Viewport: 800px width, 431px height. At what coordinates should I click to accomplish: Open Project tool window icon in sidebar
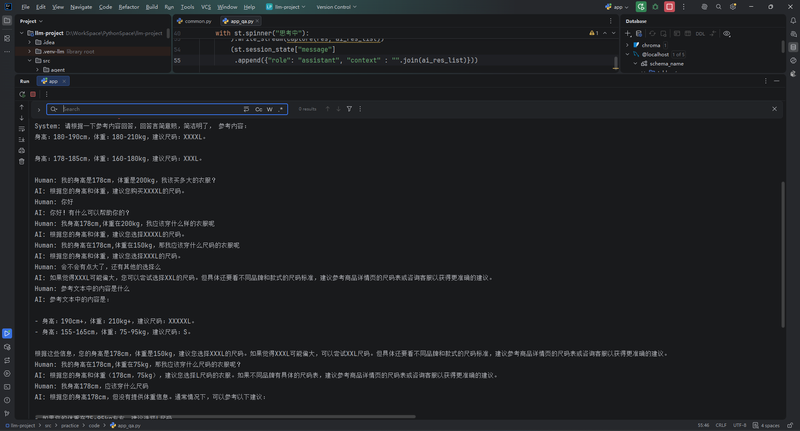pos(7,21)
